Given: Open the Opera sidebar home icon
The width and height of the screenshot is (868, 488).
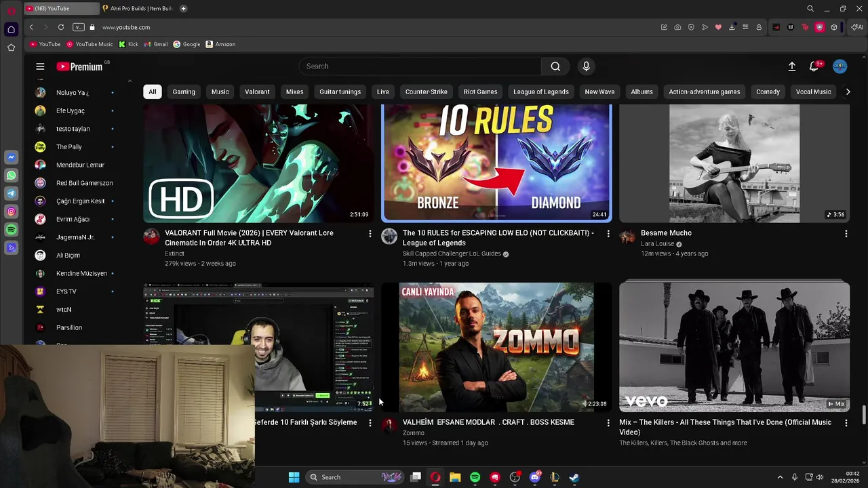Looking at the screenshot, I should (11, 29).
